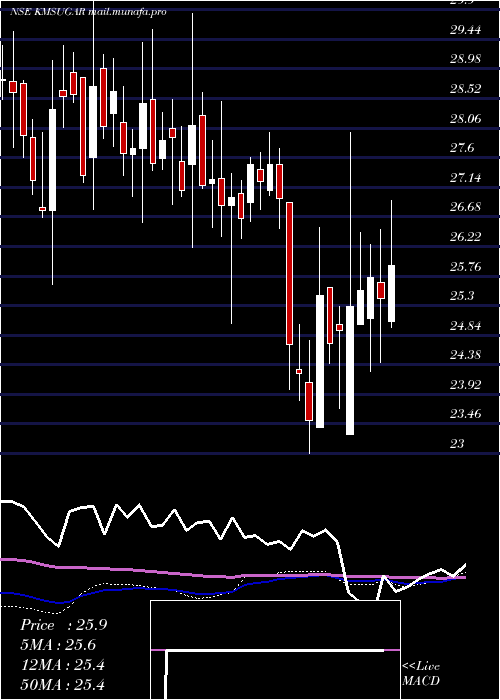The height and width of the screenshot is (700, 500).
Task: Select the 27.14 price axis label
Action: (466, 178)
